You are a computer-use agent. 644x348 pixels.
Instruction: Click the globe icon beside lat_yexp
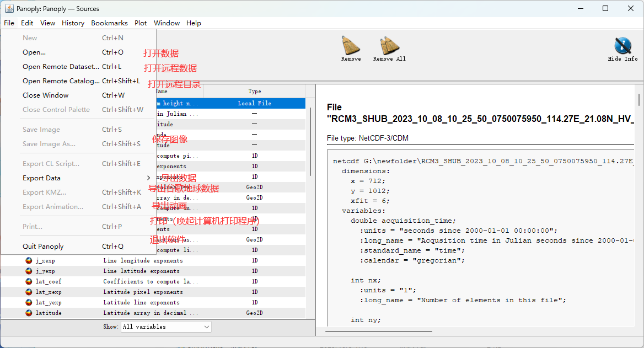click(x=29, y=302)
